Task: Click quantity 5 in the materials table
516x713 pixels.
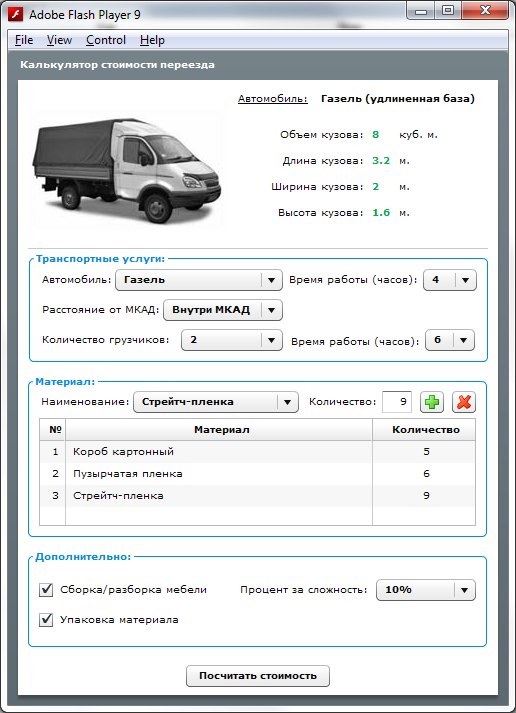Action: [x=426, y=452]
